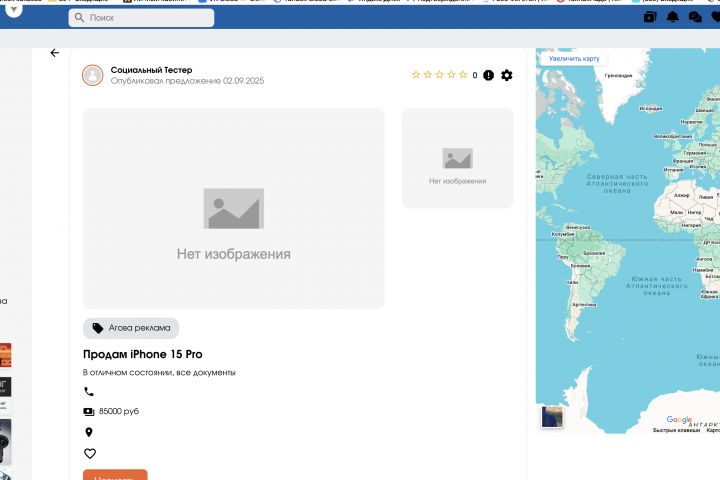
Task: Open the main Нет изображения placeholder
Action: (234, 209)
